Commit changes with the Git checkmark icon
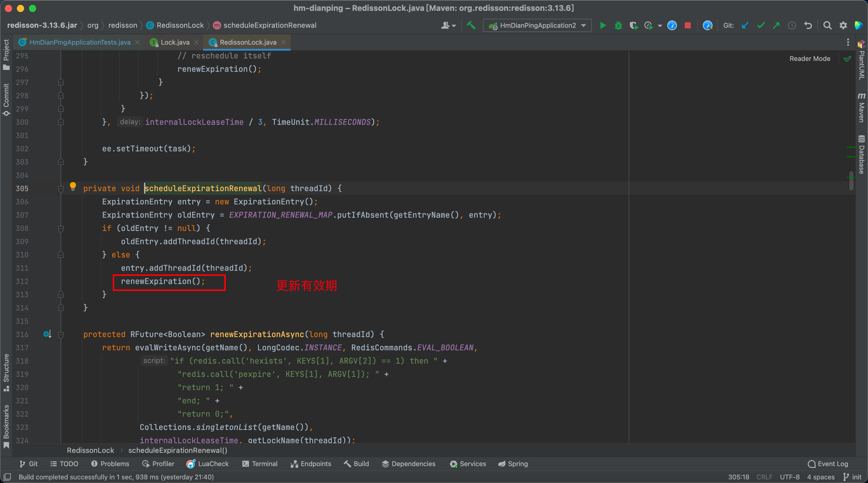 (x=761, y=25)
